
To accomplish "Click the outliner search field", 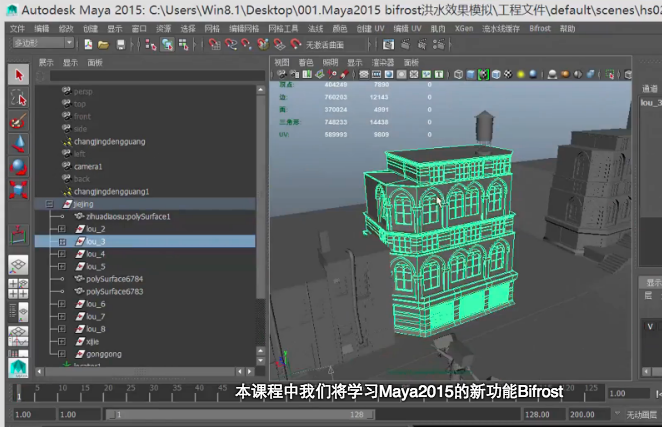I will point(157,76).
